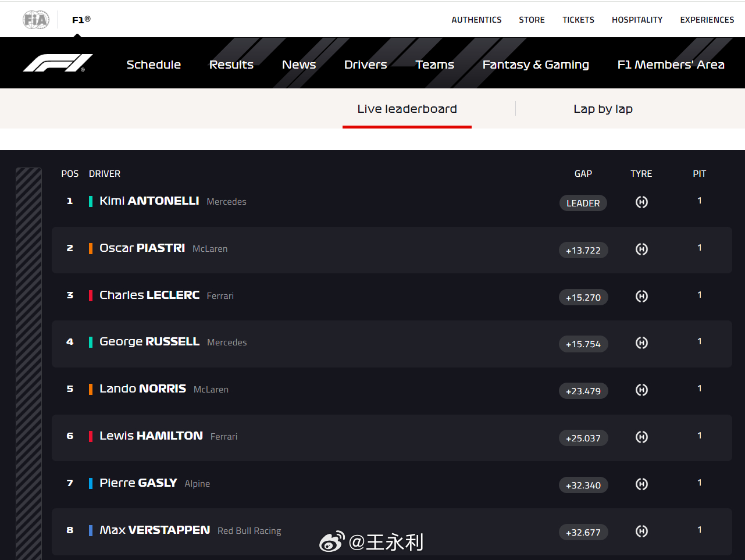Select driver Lando NORRIS
Image resolution: width=745 pixels, height=560 pixels.
[143, 389]
